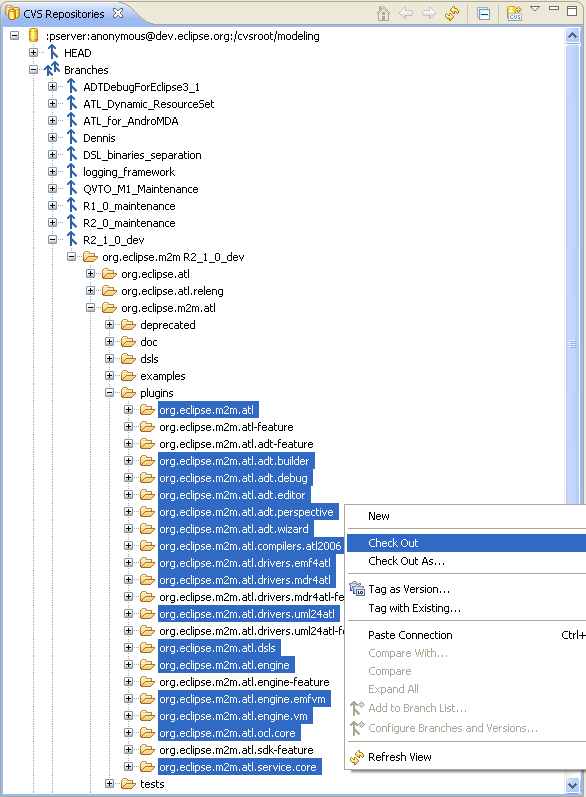Click folder icon of org.eclipse.m2m.atl.adt.builder
586x797 pixels.
[x=147, y=461]
